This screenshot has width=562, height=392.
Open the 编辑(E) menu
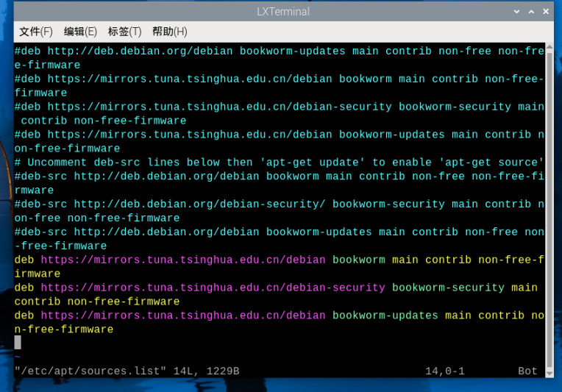[80, 32]
